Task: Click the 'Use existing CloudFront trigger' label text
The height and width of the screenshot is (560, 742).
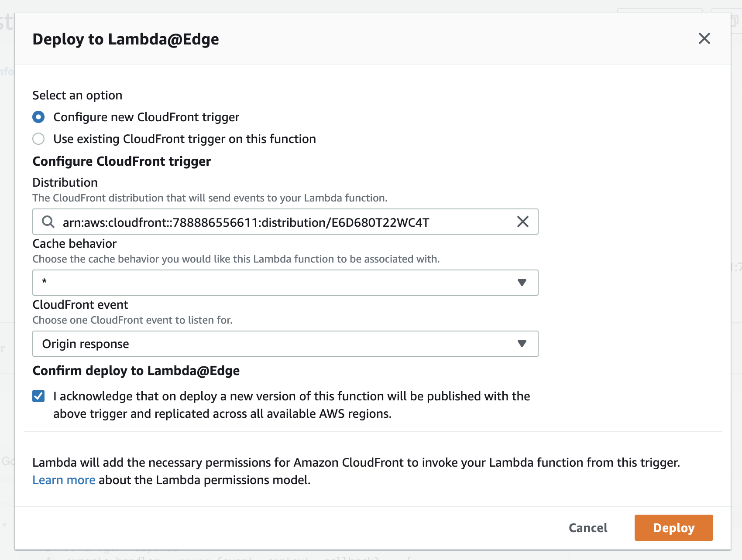Action: 185,139
